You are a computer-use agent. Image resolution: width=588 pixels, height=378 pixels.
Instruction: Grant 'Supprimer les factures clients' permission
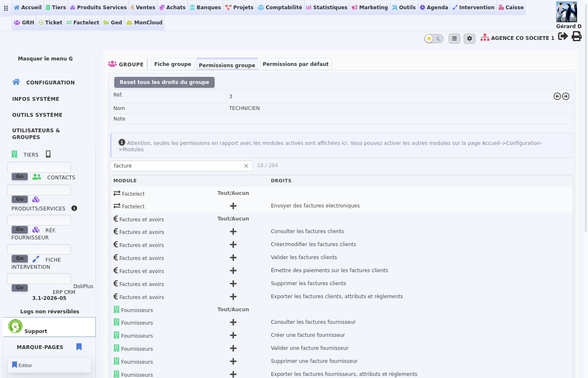click(x=233, y=283)
